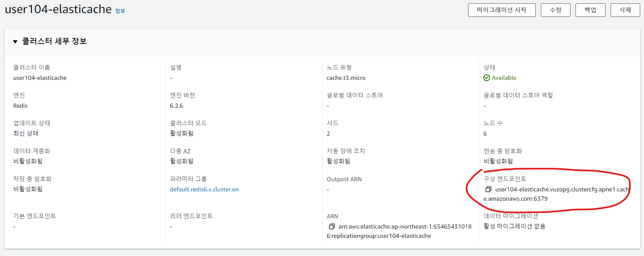Click the 리더 엔드포인트 label

191,216
